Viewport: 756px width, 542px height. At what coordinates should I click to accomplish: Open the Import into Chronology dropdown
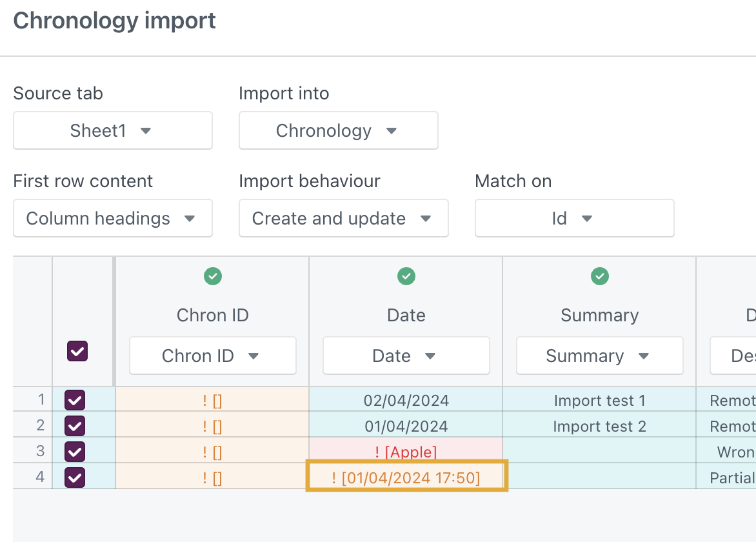(339, 131)
